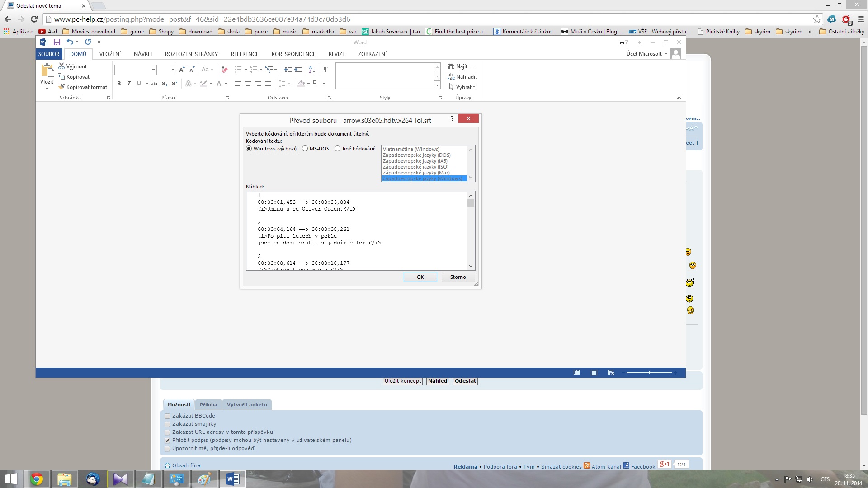Click the Bold formatting icon

[119, 84]
